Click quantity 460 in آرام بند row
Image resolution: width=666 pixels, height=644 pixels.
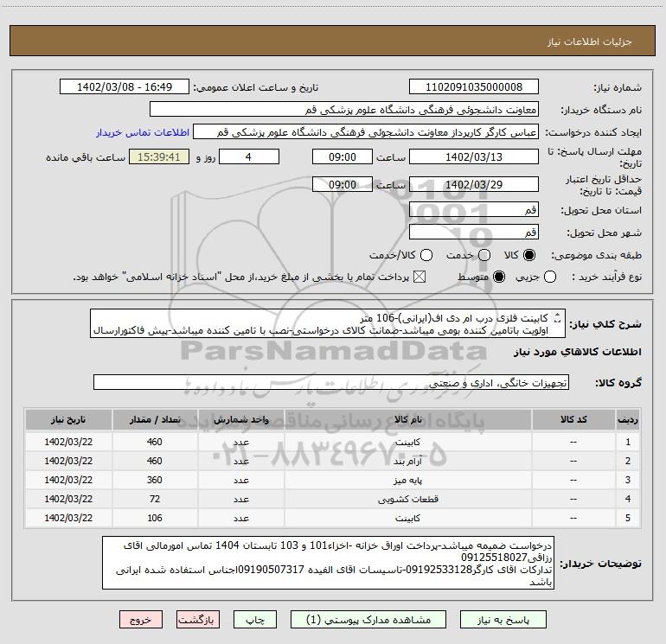[155, 461]
